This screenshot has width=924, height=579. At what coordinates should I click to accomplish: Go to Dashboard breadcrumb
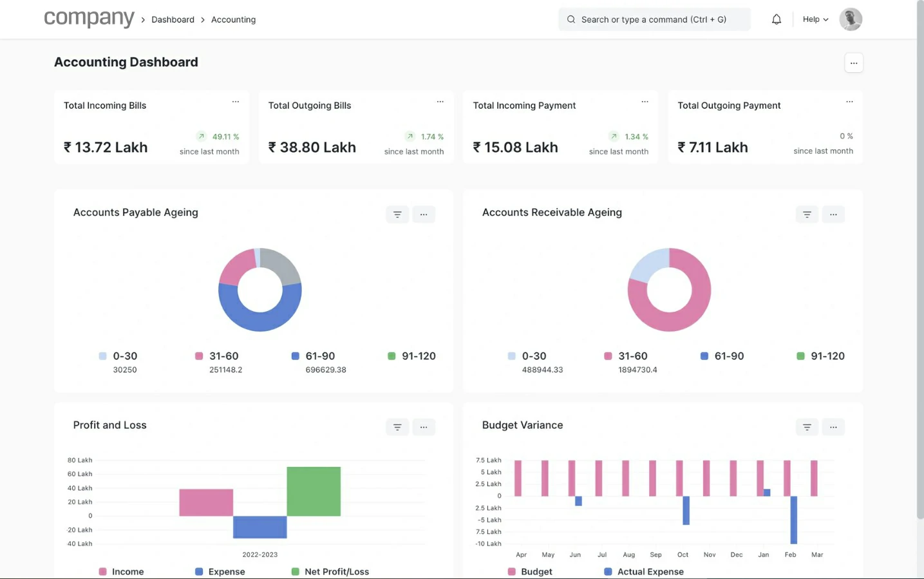[x=173, y=20]
